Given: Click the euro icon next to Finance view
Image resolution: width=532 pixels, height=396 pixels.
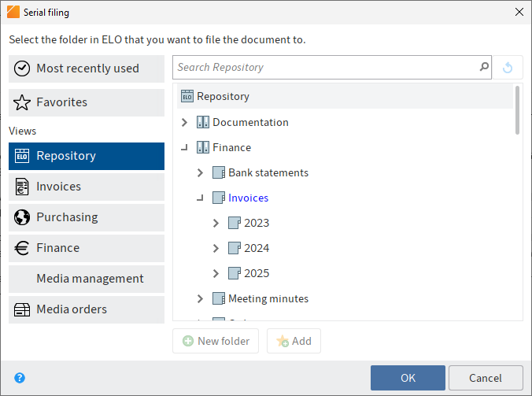Looking at the screenshot, I should 22,248.
